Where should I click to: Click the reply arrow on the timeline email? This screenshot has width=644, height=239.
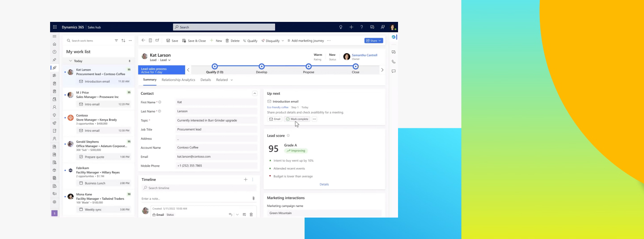pos(231,214)
